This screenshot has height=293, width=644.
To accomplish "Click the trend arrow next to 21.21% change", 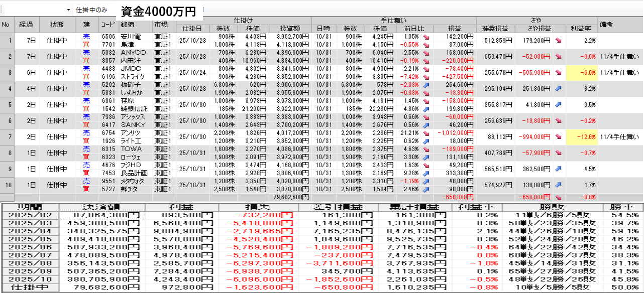I will pyautogui.click(x=426, y=133).
